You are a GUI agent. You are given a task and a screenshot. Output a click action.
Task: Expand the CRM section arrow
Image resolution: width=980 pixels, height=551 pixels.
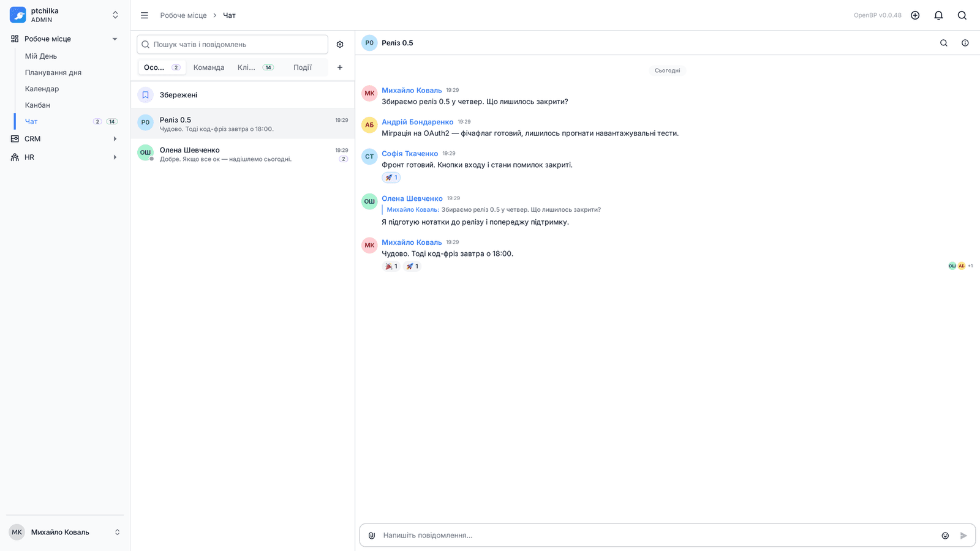coord(115,139)
